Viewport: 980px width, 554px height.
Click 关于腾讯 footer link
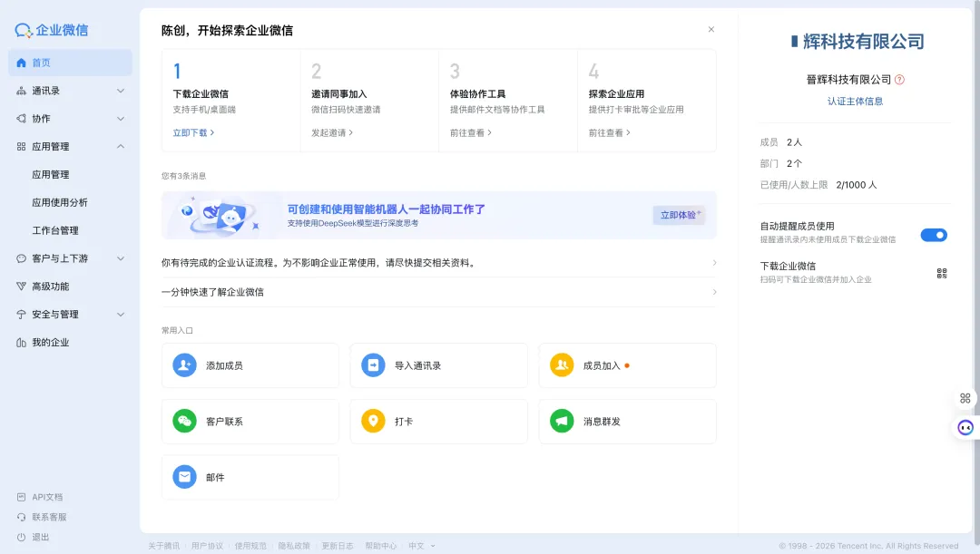(163, 546)
